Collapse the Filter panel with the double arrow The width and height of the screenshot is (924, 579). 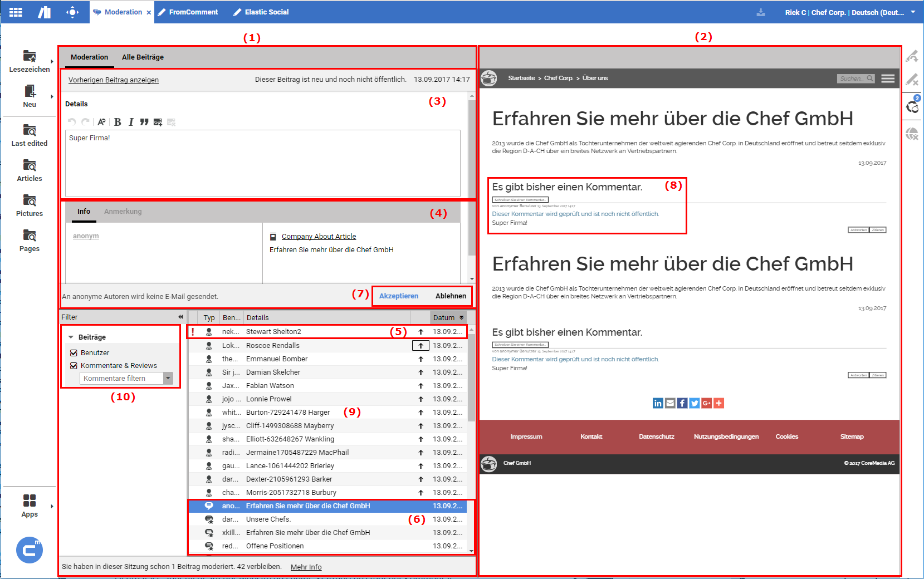[179, 316]
